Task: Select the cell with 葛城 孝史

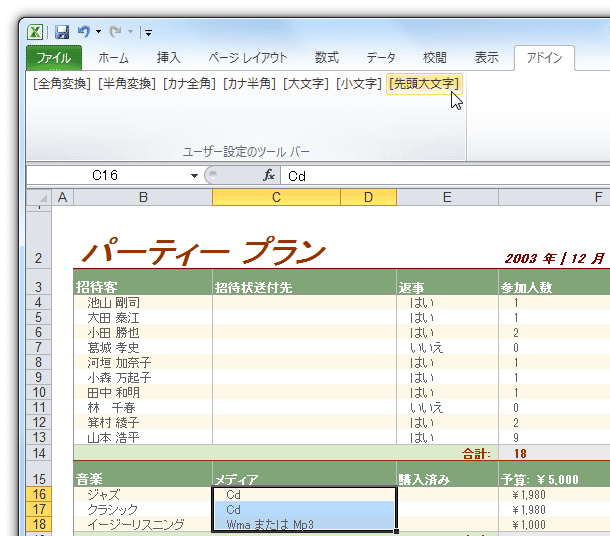Action: click(x=143, y=347)
